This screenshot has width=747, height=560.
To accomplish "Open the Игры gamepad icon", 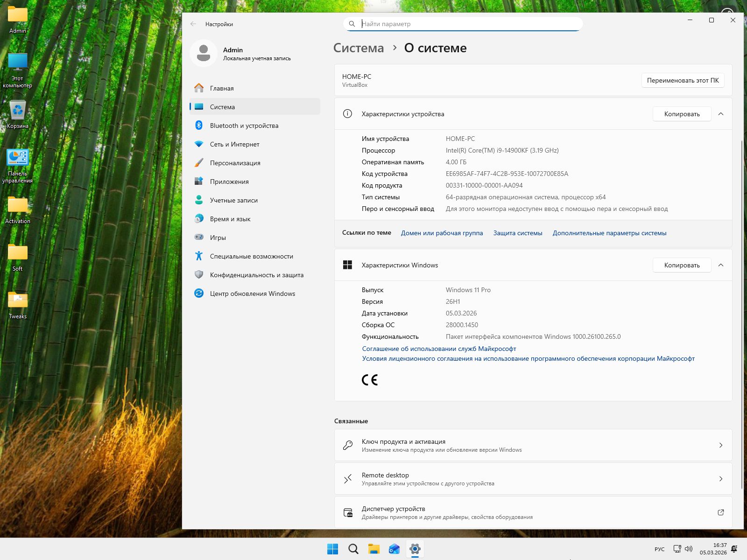I will 199,238.
